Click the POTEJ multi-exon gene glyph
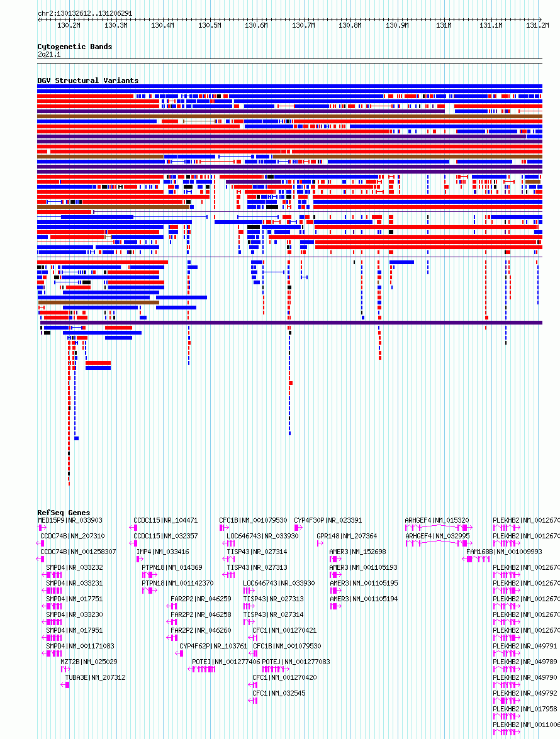Image resolution: width=560 pixels, height=739 pixels. 276,669
